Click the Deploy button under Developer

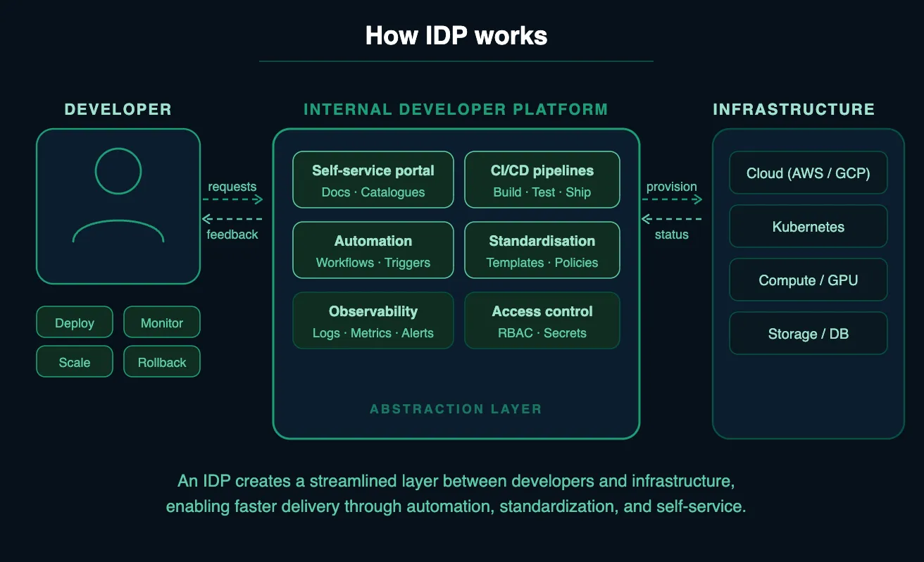pyautogui.click(x=75, y=323)
